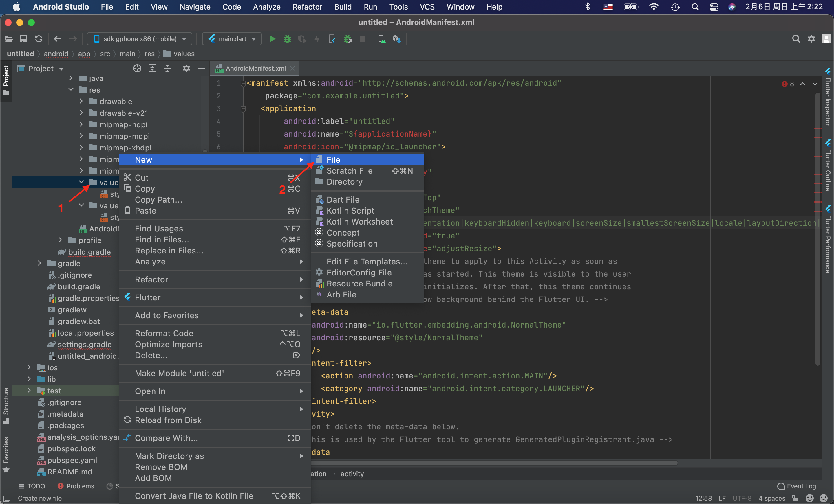This screenshot has width=834, height=504.
Task: Open the SDK Manager icon
Action: (396, 39)
